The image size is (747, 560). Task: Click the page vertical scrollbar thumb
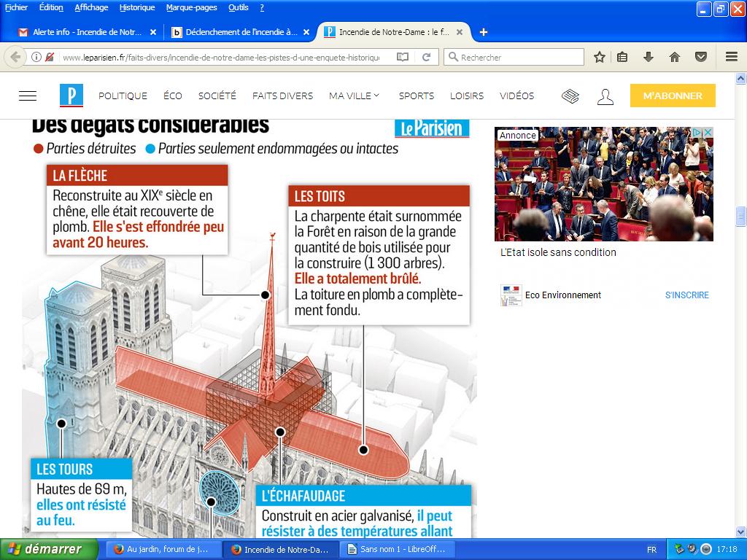[741, 217]
